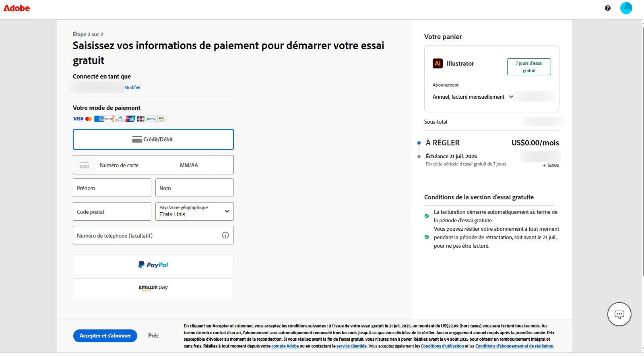
Task: Focus the Code postal field
Action: coord(112,211)
